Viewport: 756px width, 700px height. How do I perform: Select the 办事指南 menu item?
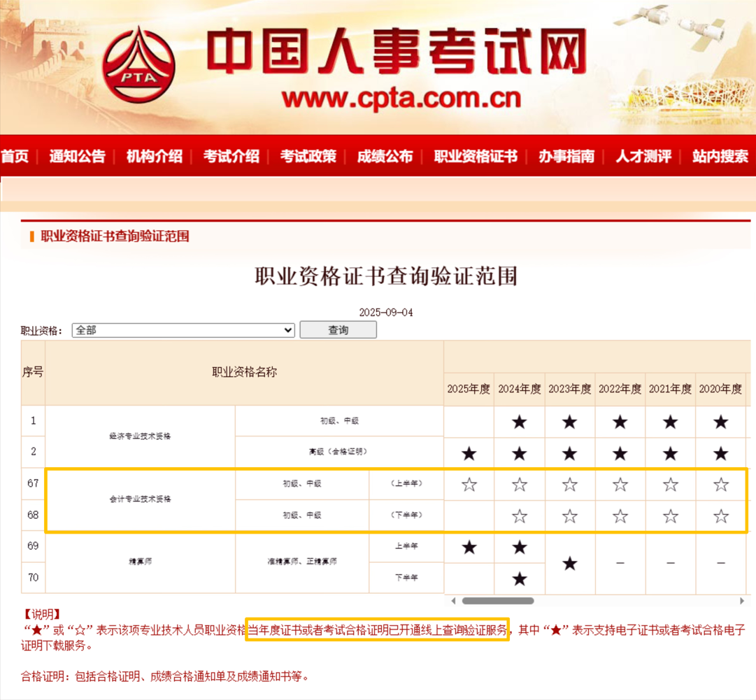(566, 157)
